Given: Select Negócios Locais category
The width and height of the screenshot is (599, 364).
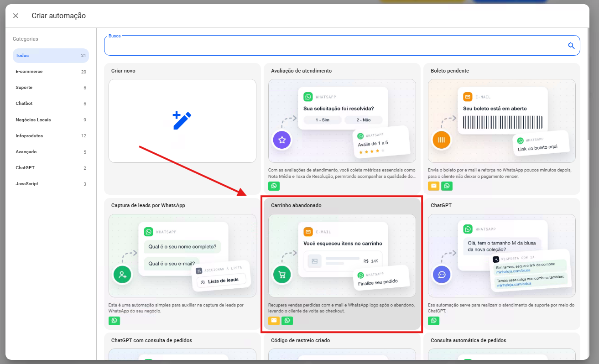Looking at the screenshot, I should (x=51, y=120).
